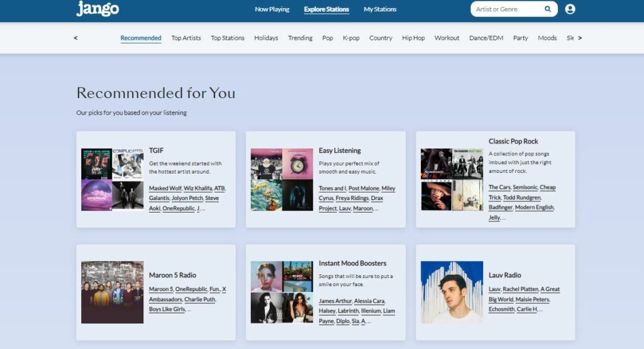The width and height of the screenshot is (644, 349).
Task: Click the Easy Listening album collage
Action: click(282, 179)
